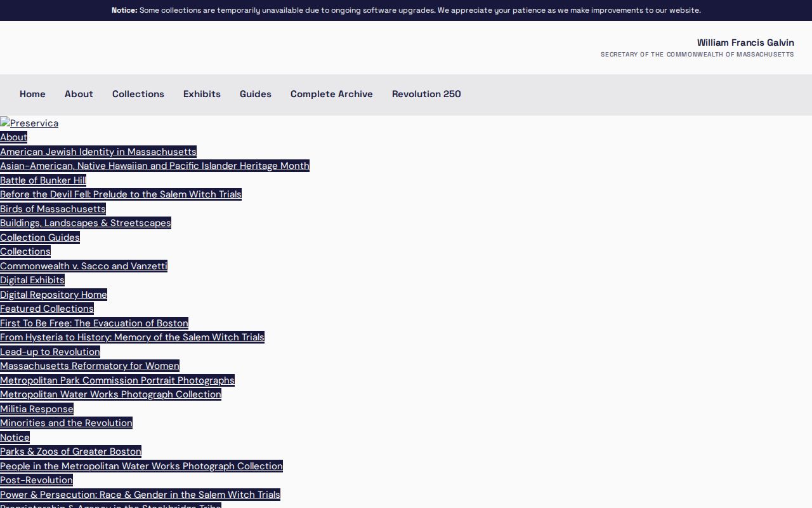This screenshot has height=508, width=812.
Task: Open the Home menu item
Action: click(32, 94)
